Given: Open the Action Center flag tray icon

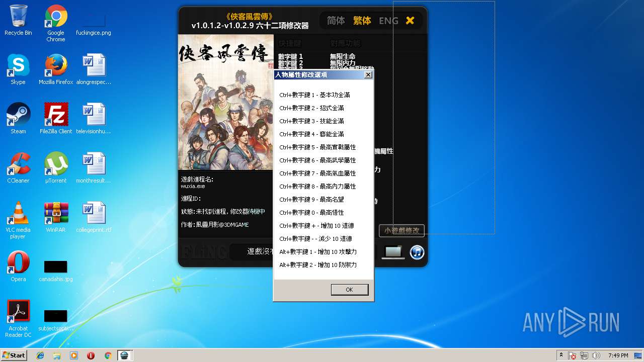Looking at the screenshot, I should click(573, 355).
